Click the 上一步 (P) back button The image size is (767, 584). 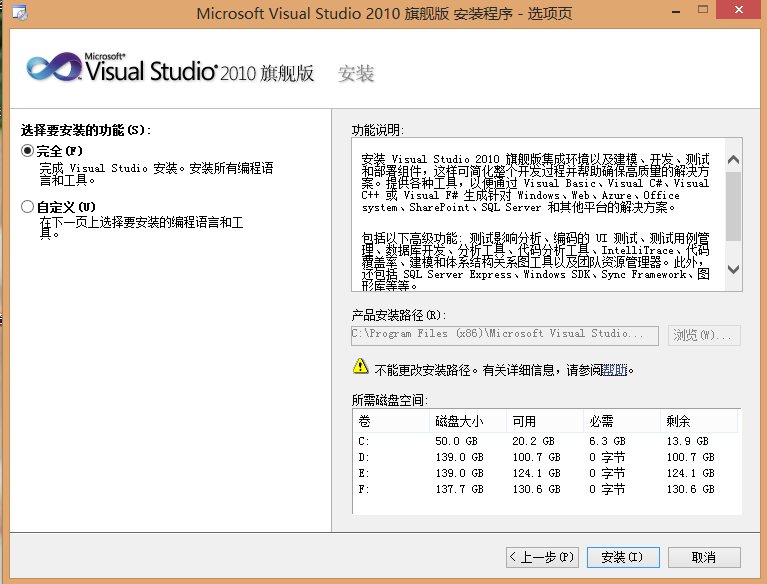pyautogui.click(x=542, y=557)
